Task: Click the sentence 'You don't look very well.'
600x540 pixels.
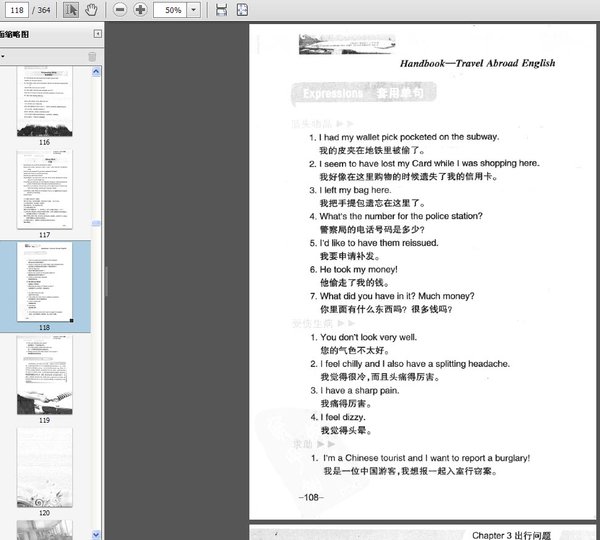Action: point(368,338)
